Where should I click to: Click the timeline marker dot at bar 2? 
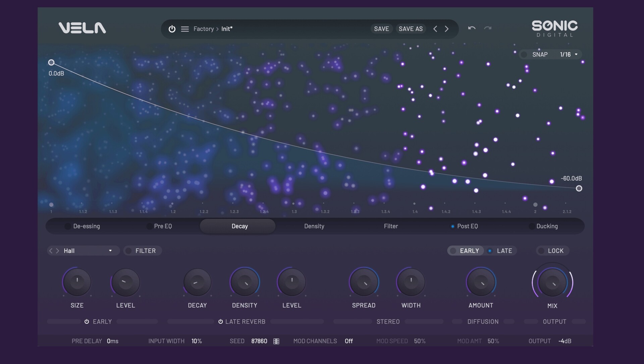pos(535,204)
